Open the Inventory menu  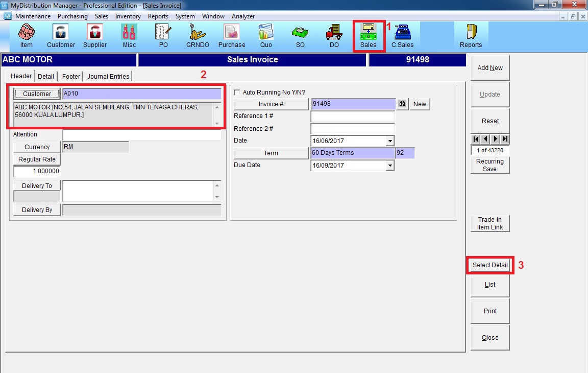tap(128, 16)
